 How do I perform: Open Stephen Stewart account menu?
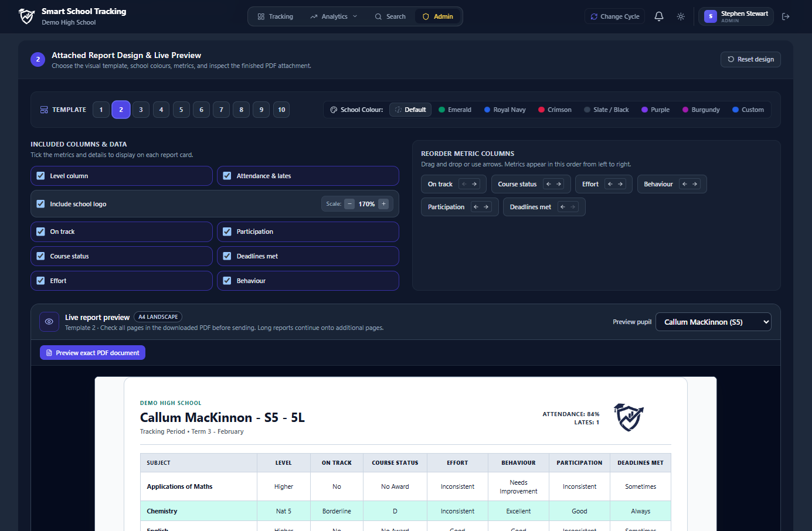pos(736,16)
